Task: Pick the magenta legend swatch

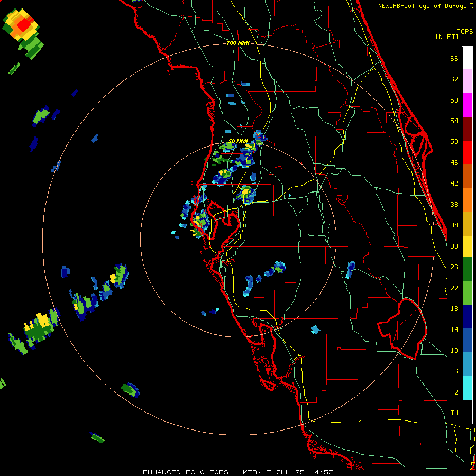Action: coord(467,105)
